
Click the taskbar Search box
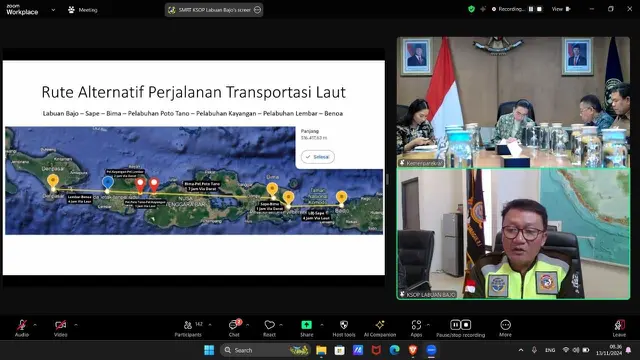[265, 350]
